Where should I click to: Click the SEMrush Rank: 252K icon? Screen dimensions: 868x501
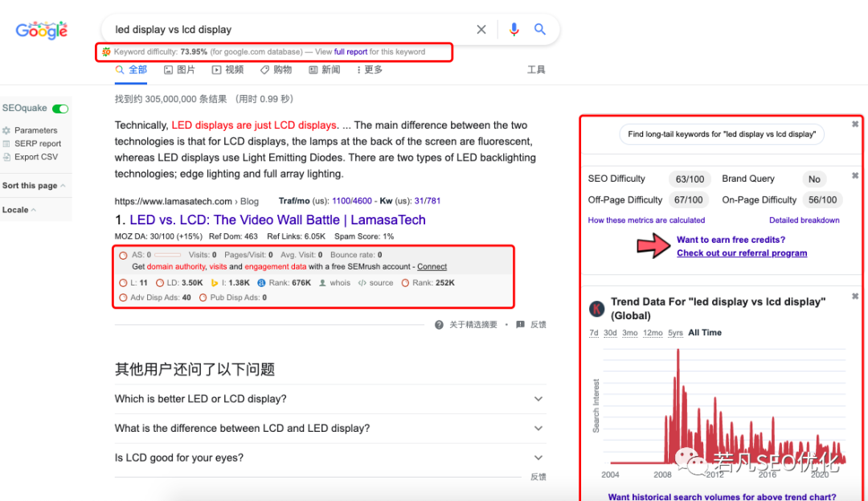(x=405, y=282)
